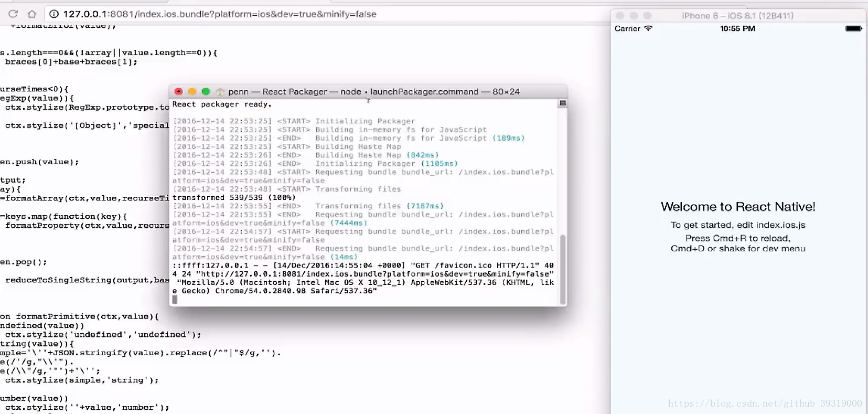Go to browser home page
The height and width of the screenshot is (414, 868).
[32, 14]
